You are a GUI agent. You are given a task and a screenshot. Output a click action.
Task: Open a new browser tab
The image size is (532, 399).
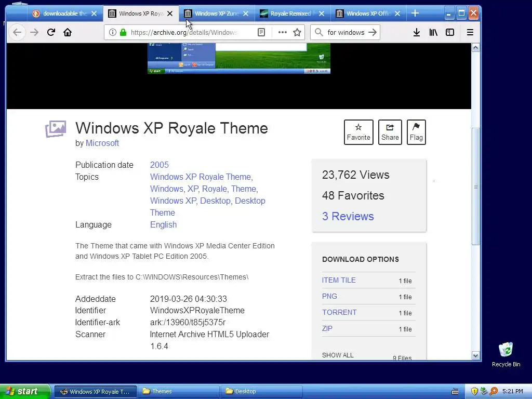415,13
